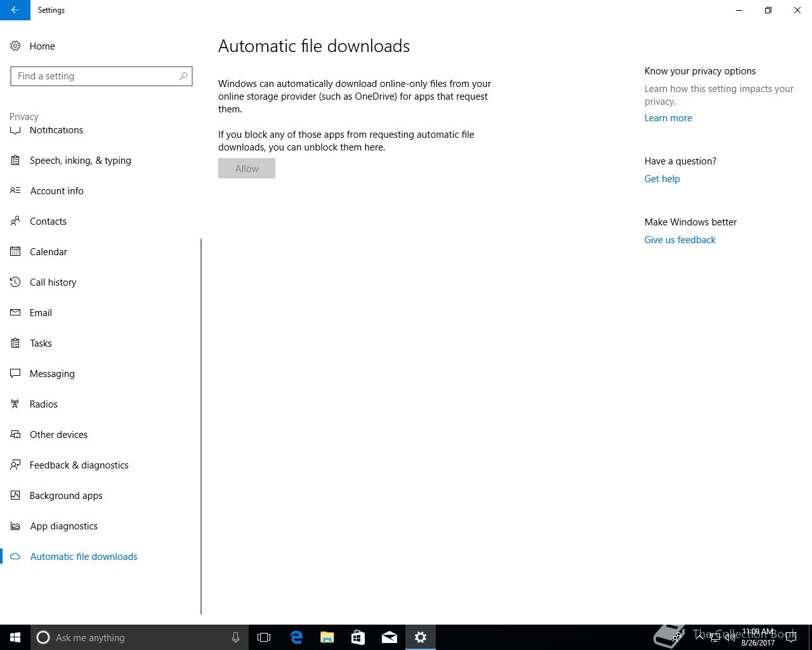
Task: Click the Settings gear taskbar icon
Action: pyautogui.click(x=420, y=637)
